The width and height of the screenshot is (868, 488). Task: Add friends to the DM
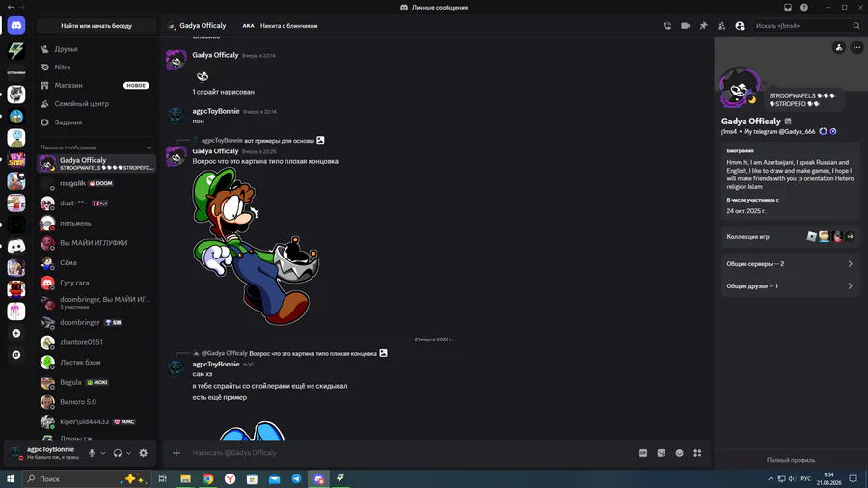tap(721, 26)
